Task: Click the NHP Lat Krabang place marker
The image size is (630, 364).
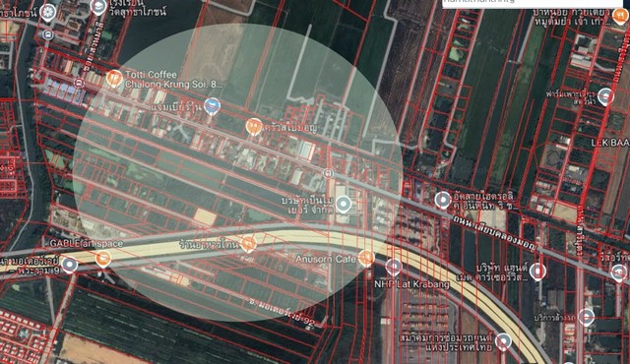Action: 394,268
